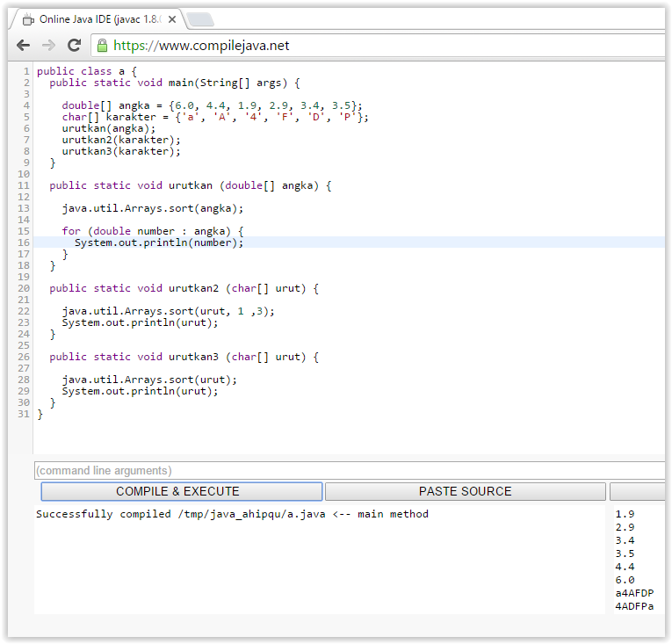The height and width of the screenshot is (644, 672).
Task: Click line number 23 in the gutter
Action: click(x=24, y=322)
